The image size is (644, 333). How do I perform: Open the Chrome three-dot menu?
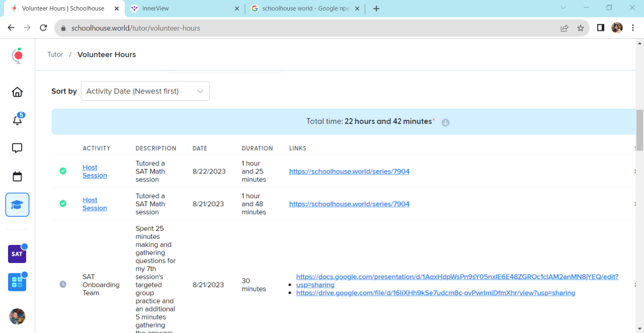[x=633, y=28]
